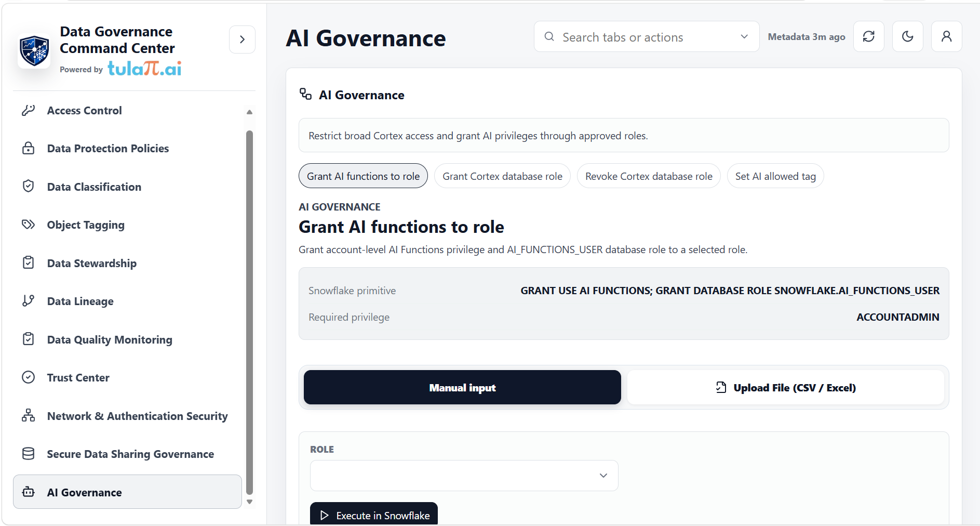Open the user profile icon
Image resolution: width=980 pixels, height=526 pixels.
[x=947, y=36]
